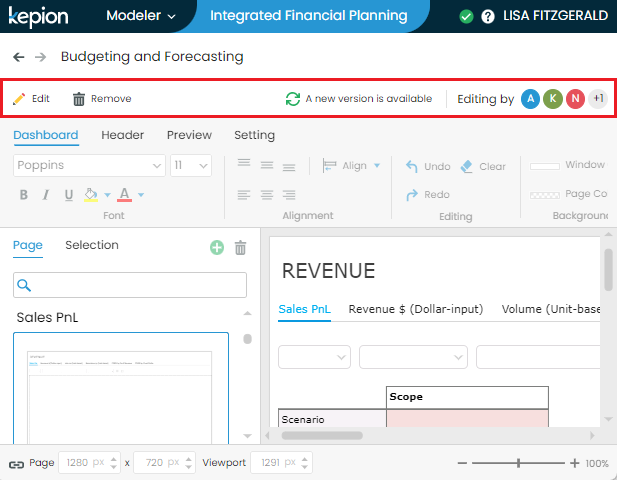Screen dimensions: 617x480
Task: Toggle underline formatting
Action: coord(68,195)
